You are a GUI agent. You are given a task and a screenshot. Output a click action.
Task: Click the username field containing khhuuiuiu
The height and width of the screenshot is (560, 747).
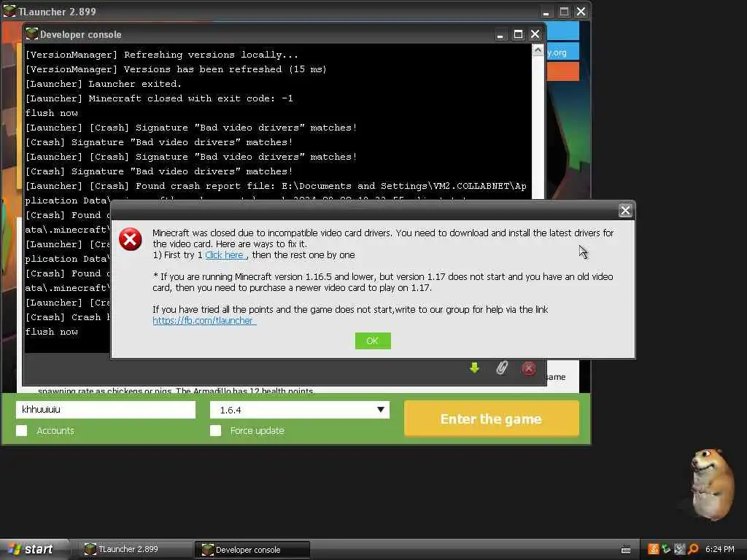click(x=105, y=410)
